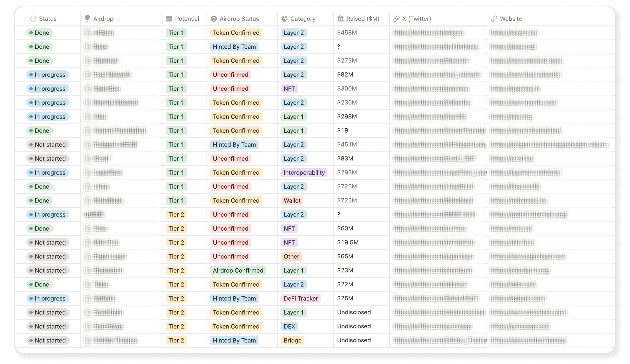This screenshot has width=630, height=364.
Task: Open the Airdrop Confirmed status tag
Action: point(238,271)
